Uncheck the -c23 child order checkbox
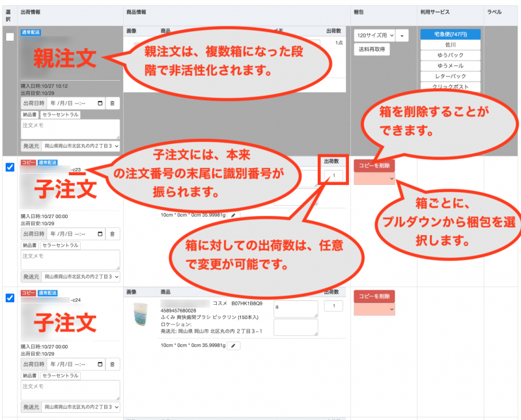This screenshot has width=521, height=420. coord(10,167)
